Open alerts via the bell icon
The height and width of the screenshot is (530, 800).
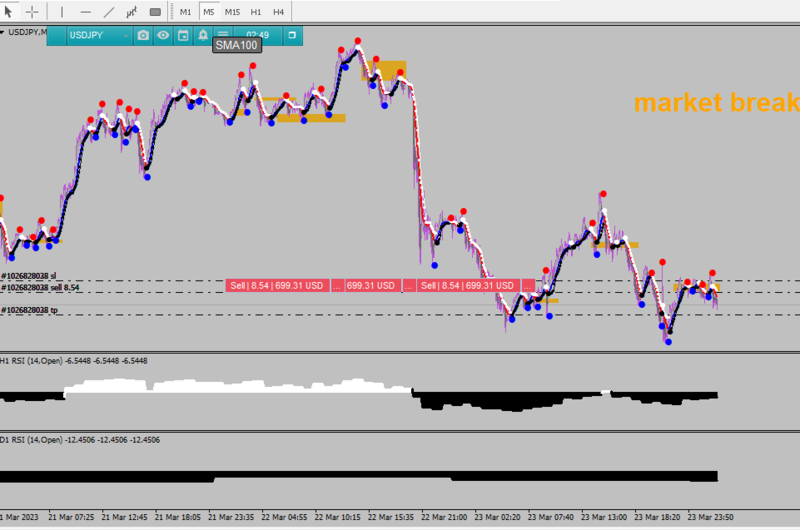pos(203,35)
